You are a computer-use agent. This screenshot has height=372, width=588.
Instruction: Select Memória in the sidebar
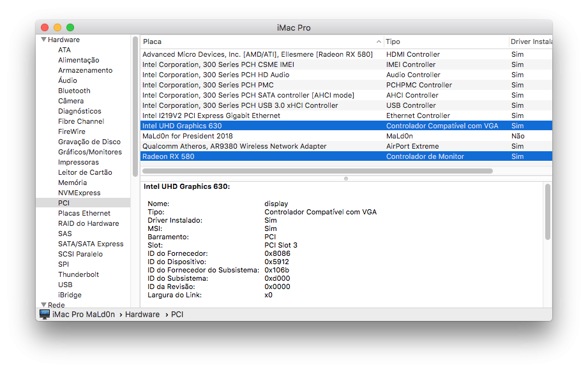[x=72, y=182]
